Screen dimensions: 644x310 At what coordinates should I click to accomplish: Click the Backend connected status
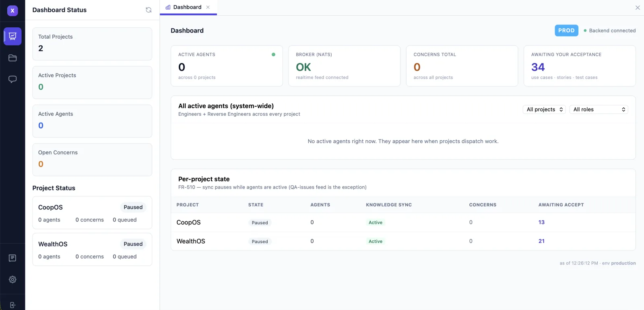click(610, 31)
